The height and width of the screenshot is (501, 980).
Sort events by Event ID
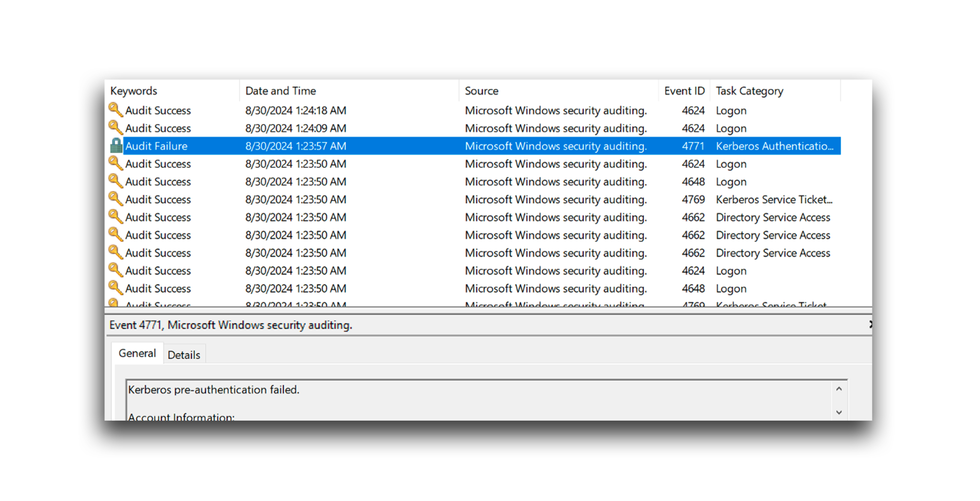point(684,90)
